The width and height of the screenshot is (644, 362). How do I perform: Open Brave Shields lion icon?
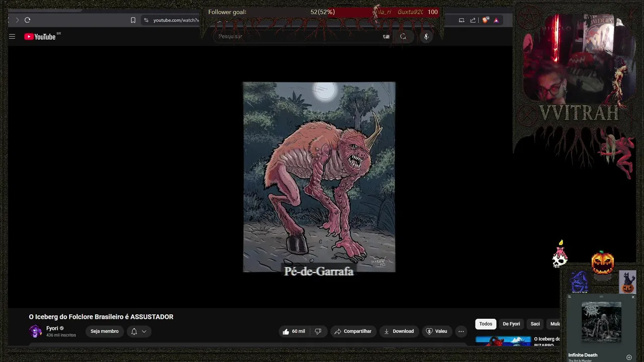coord(485,20)
